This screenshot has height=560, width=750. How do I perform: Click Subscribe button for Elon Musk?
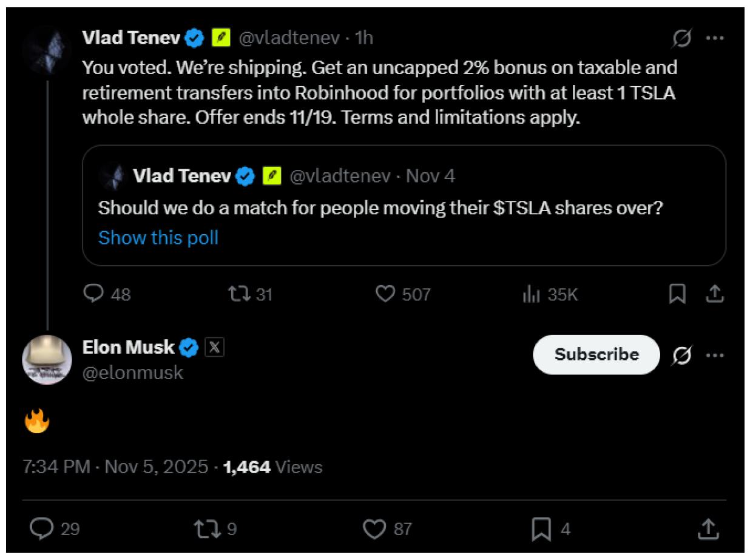coord(596,354)
